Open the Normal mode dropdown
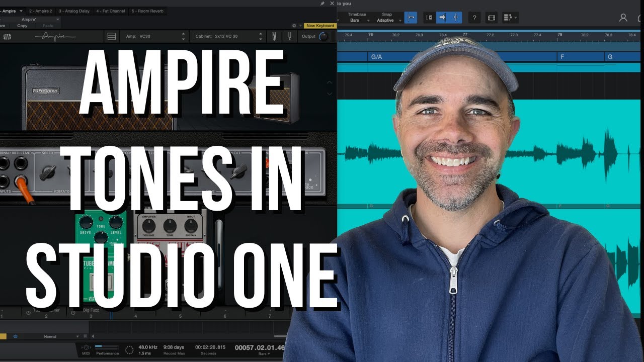 pyautogui.click(x=53, y=336)
